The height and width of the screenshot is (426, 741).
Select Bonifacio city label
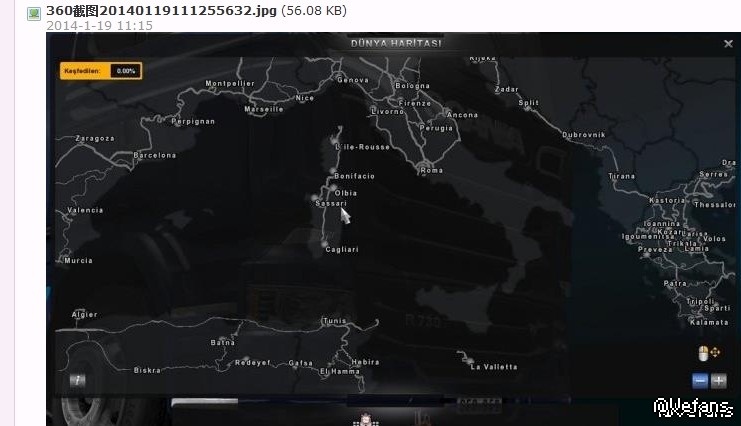click(x=354, y=176)
